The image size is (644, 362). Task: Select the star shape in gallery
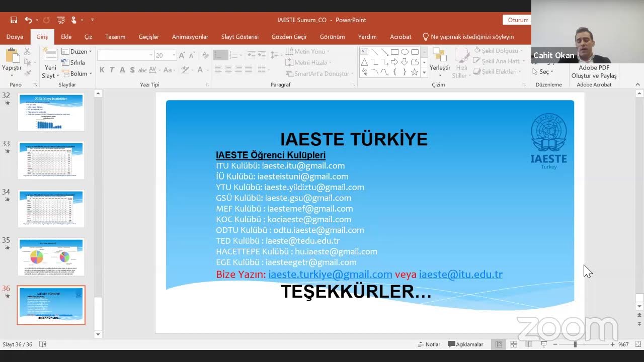[415, 72]
